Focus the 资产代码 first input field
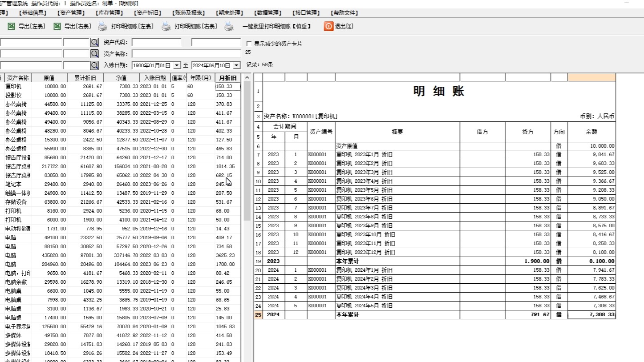The height and width of the screenshot is (362, 644). 156,42
